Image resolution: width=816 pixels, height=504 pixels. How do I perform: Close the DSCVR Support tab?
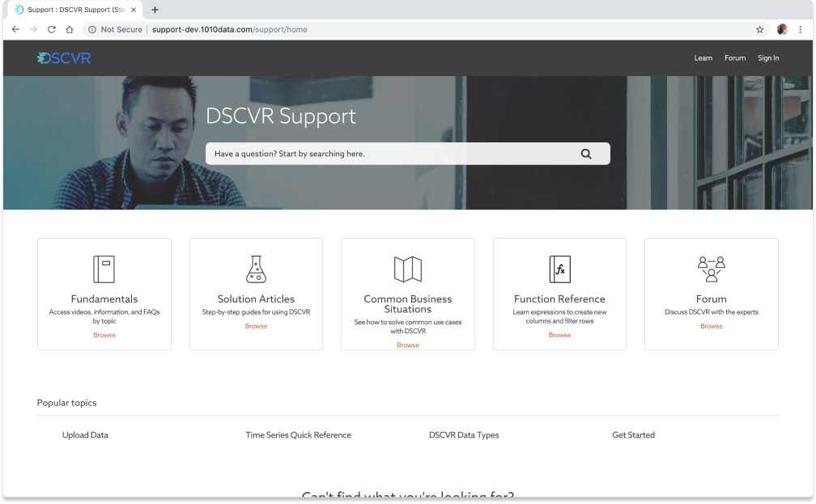coord(134,10)
